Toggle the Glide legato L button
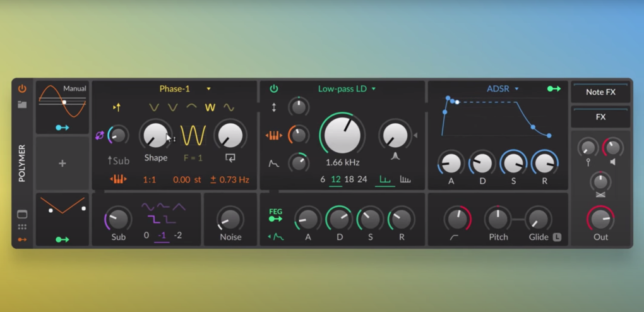The image size is (644, 312). pyautogui.click(x=557, y=237)
